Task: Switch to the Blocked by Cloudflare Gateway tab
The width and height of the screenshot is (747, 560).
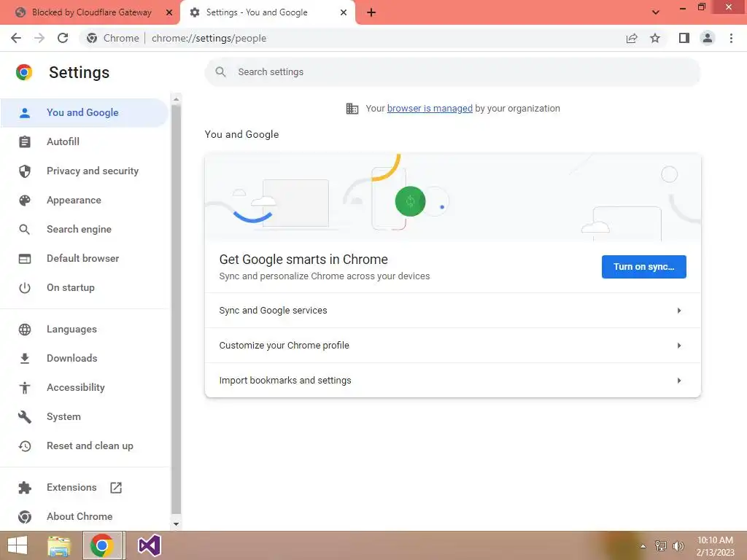Action: coord(90,12)
